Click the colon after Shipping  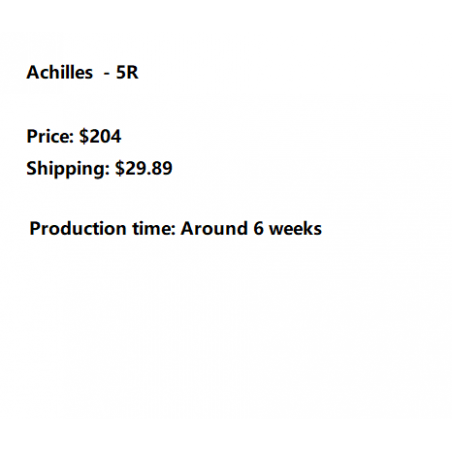(107, 171)
